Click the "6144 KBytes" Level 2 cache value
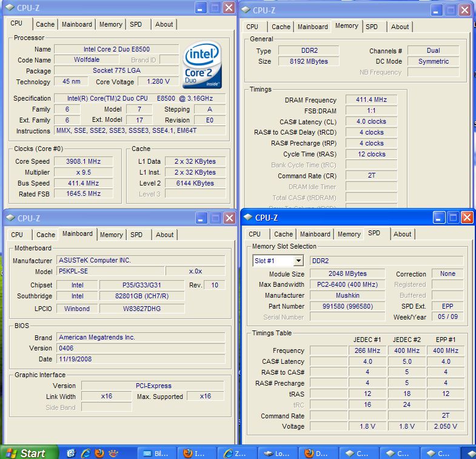Screen dimensions: 476x459 (195, 183)
